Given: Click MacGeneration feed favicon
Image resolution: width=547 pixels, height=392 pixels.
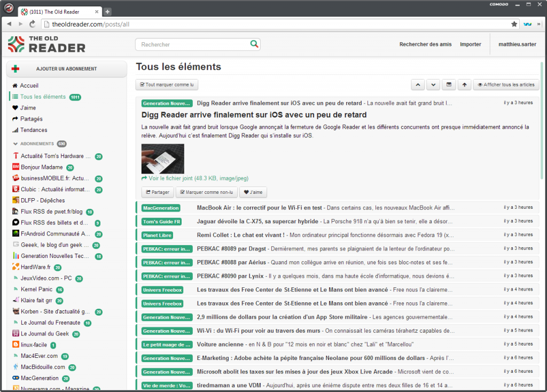Looking at the screenshot, I should [x=15, y=378].
